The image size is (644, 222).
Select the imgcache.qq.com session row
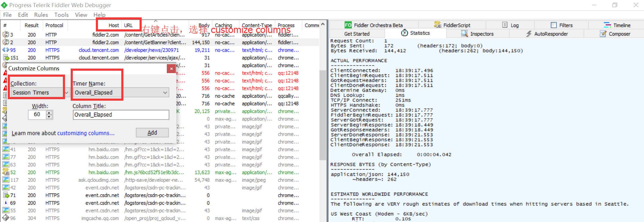click(159, 218)
